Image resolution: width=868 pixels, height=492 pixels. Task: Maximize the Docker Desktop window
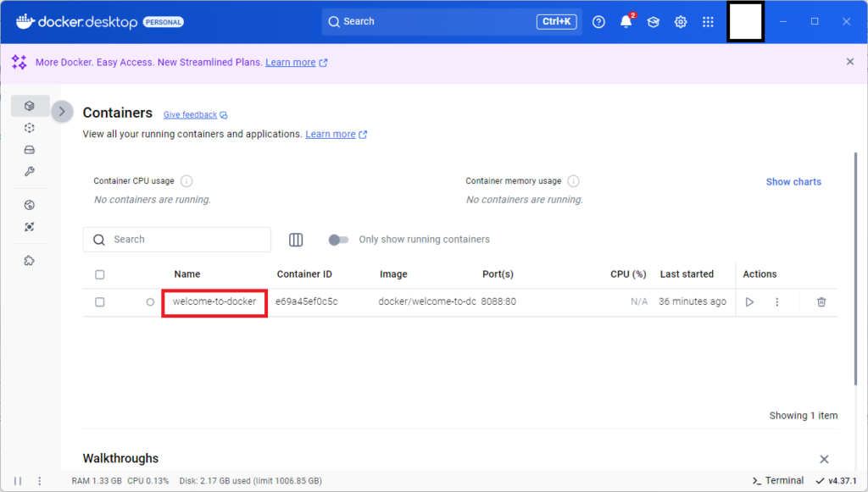815,21
